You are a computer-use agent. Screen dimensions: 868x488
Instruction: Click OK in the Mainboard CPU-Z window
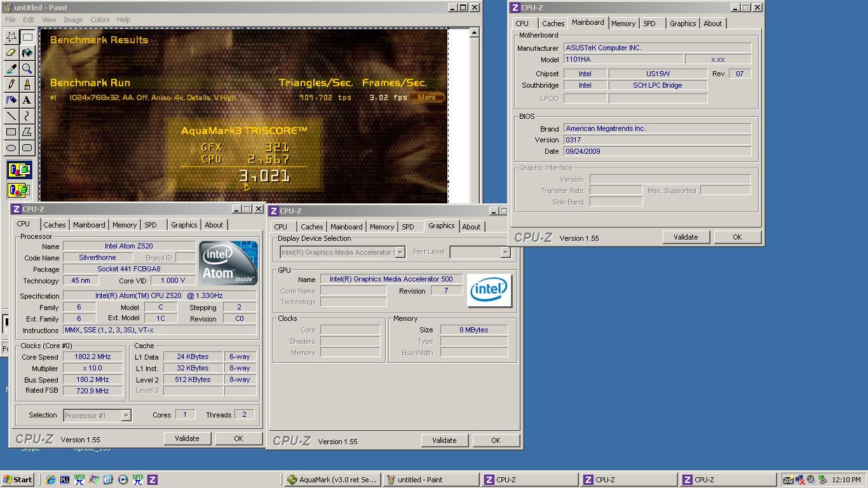737,237
